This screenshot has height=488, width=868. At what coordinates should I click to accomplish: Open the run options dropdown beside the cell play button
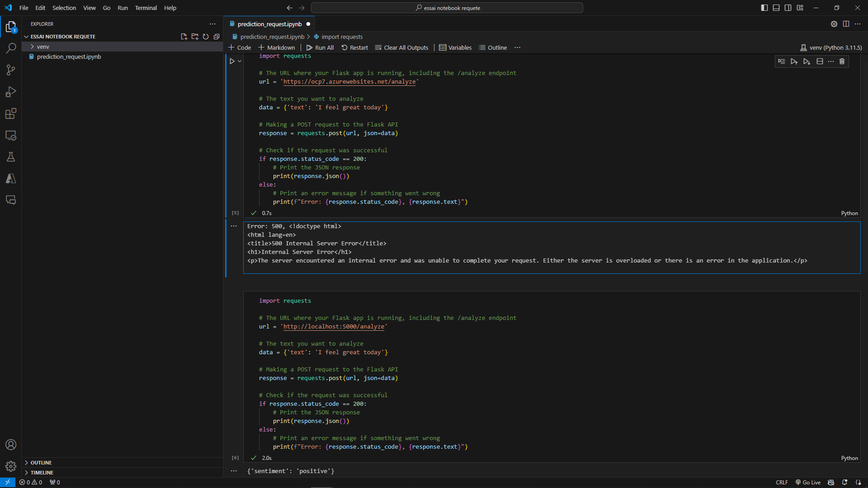240,61
